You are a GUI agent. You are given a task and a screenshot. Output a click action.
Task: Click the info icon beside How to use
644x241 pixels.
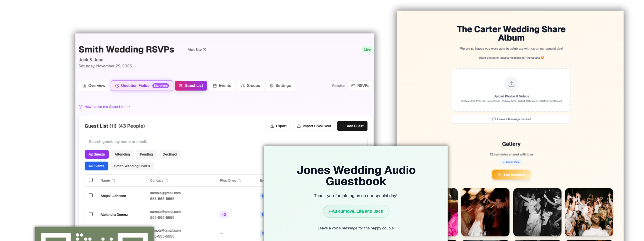pos(80,107)
